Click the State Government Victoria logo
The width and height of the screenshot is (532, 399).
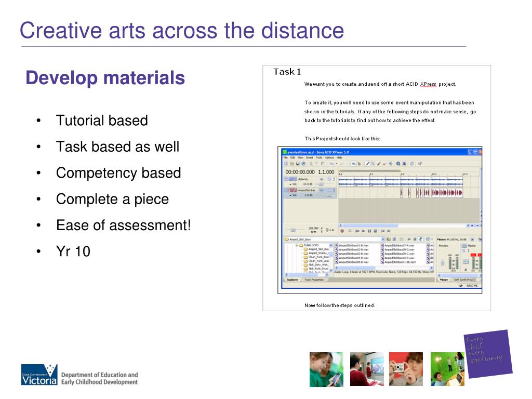click(x=39, y=375)
